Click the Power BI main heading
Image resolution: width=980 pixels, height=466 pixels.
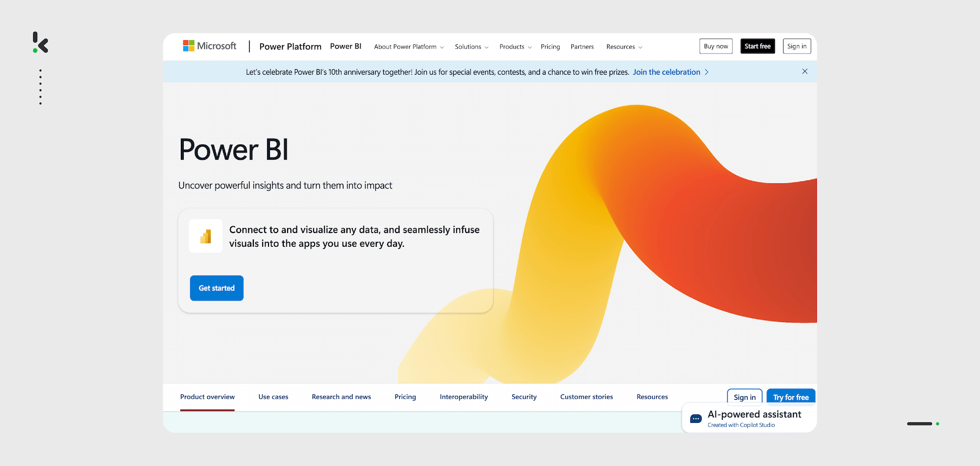click(234, 150)
